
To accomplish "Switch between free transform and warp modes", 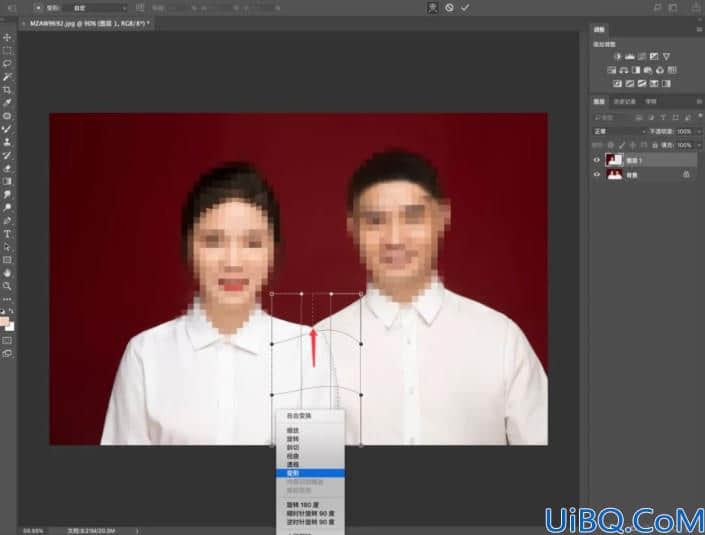I will (x=433, y=8).
